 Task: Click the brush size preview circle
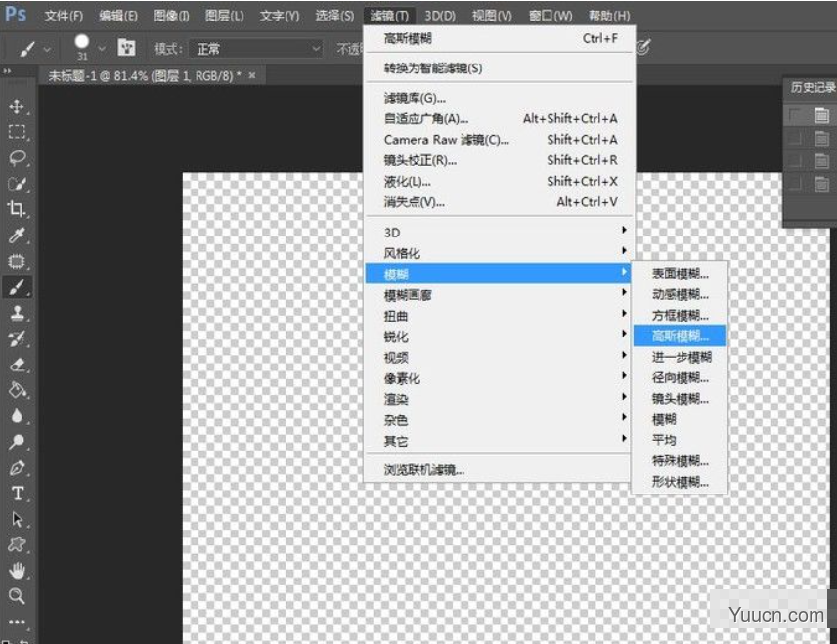(x=81, y=42)
